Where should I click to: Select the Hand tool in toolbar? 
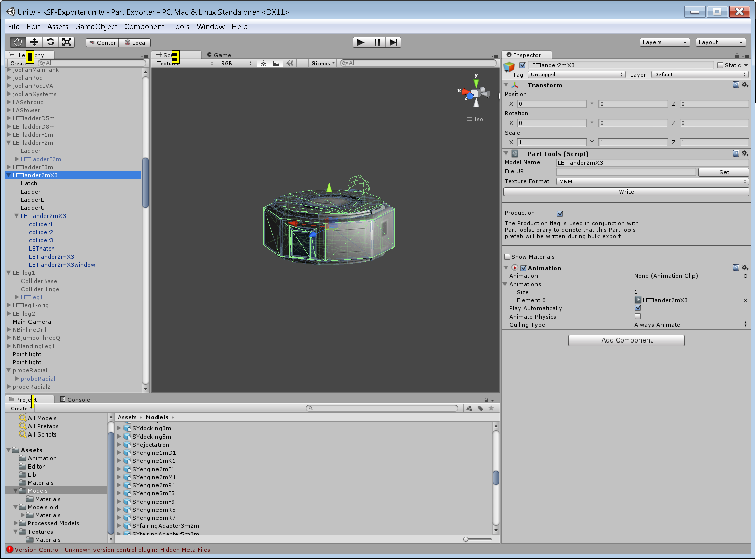click(x=18, y=42)
